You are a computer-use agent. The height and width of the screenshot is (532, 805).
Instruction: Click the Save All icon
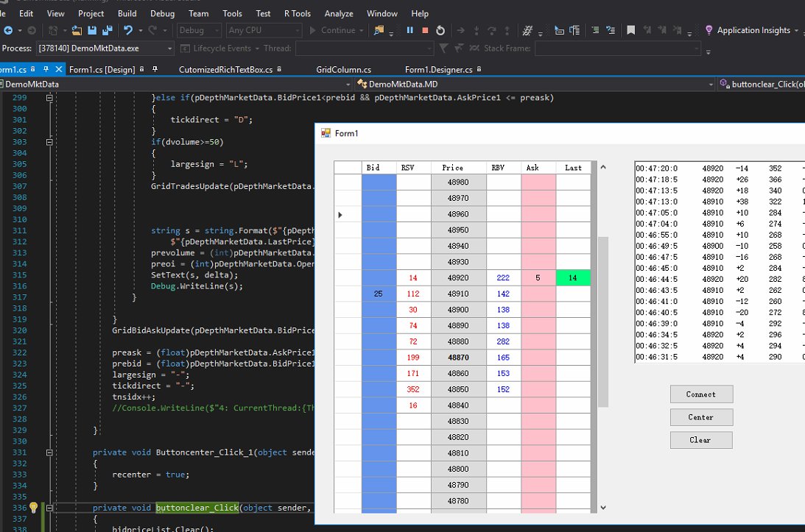click(108, 31)
